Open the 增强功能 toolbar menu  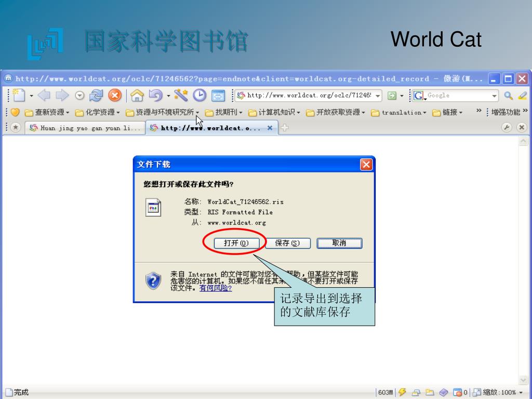tap(506, 112)
